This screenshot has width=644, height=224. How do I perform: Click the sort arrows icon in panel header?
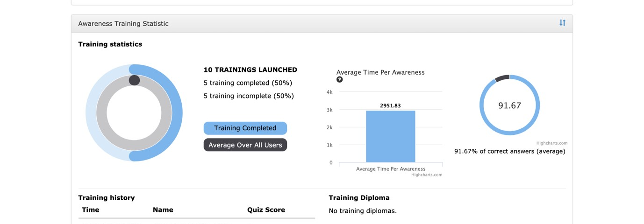point(562,23)
